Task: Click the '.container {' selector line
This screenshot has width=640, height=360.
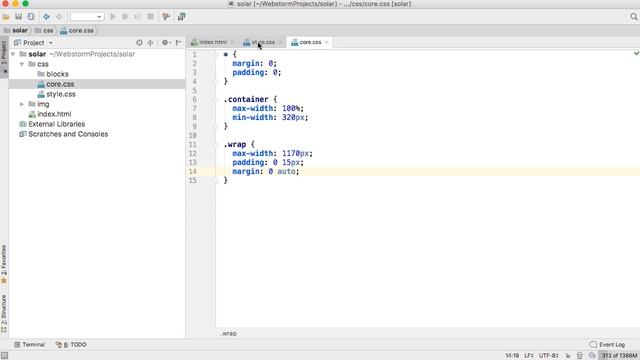Action: [250, 99]
